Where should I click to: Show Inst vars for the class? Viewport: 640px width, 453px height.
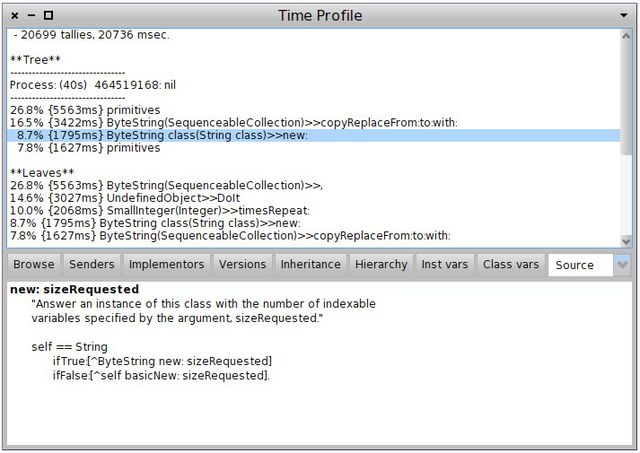(445, 265)
